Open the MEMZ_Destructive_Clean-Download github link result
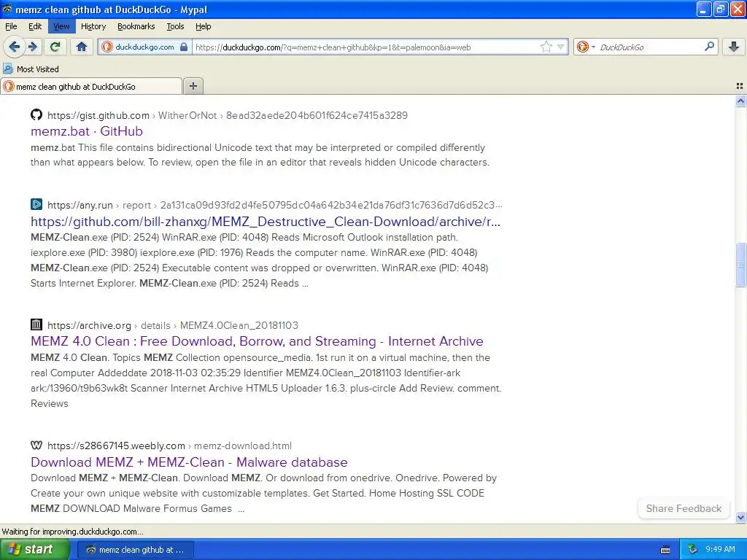Image resolution: width=747 pixels, height=560 pixels. point(266,222)
